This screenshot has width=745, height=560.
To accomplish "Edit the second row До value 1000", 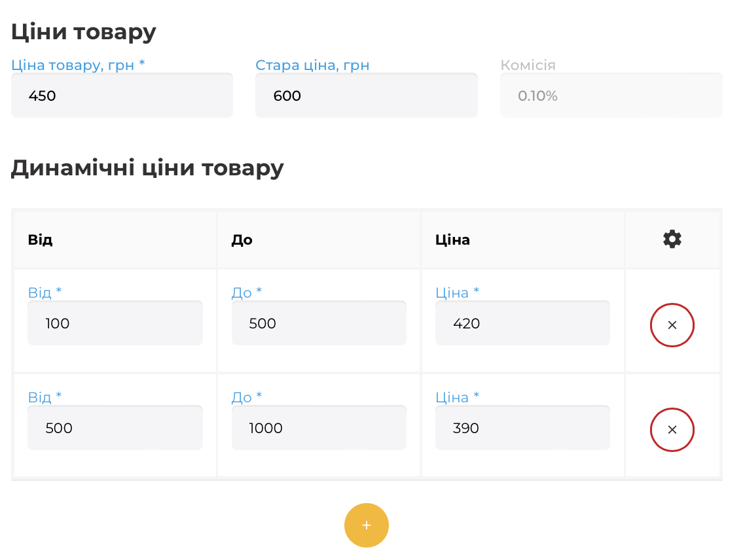I will pos(319,428).
